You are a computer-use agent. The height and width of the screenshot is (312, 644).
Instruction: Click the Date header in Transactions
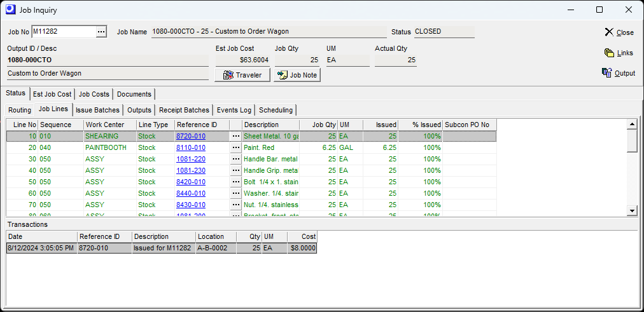tap(41, 236)
